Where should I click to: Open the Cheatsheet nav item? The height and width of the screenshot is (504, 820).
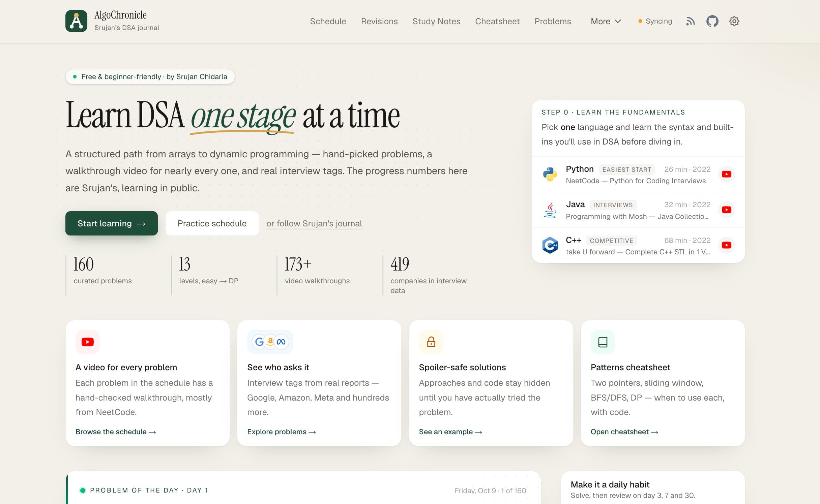497,21
